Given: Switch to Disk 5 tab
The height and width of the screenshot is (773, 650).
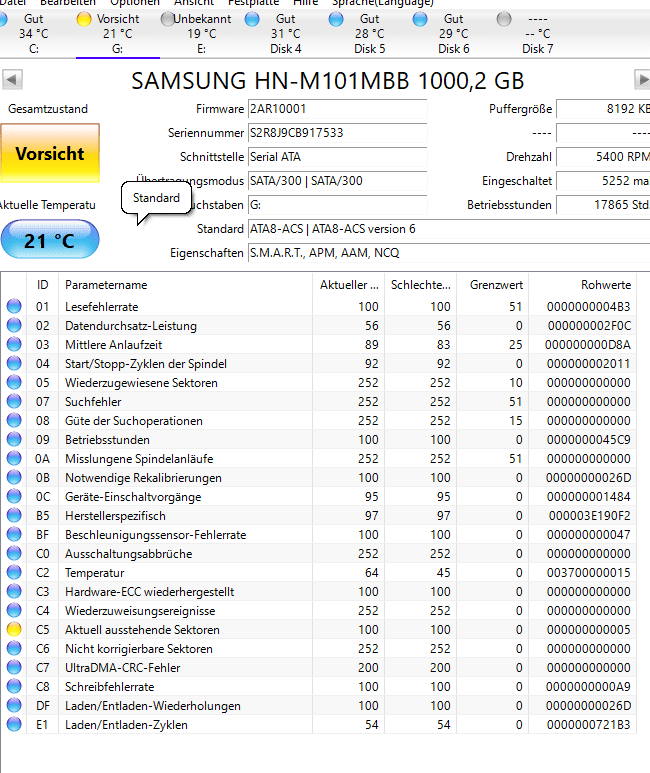Looking at the screenshot, I should (x=369, y=34).
